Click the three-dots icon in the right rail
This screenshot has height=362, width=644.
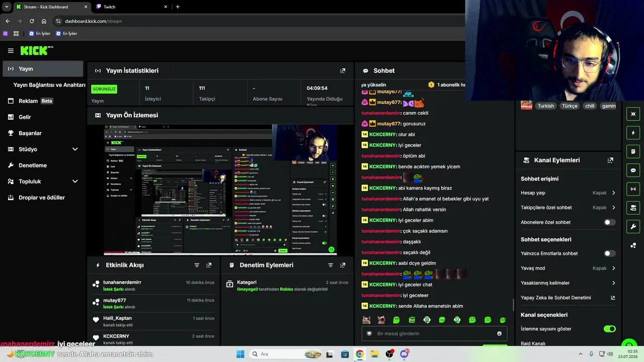click(633, 245)
